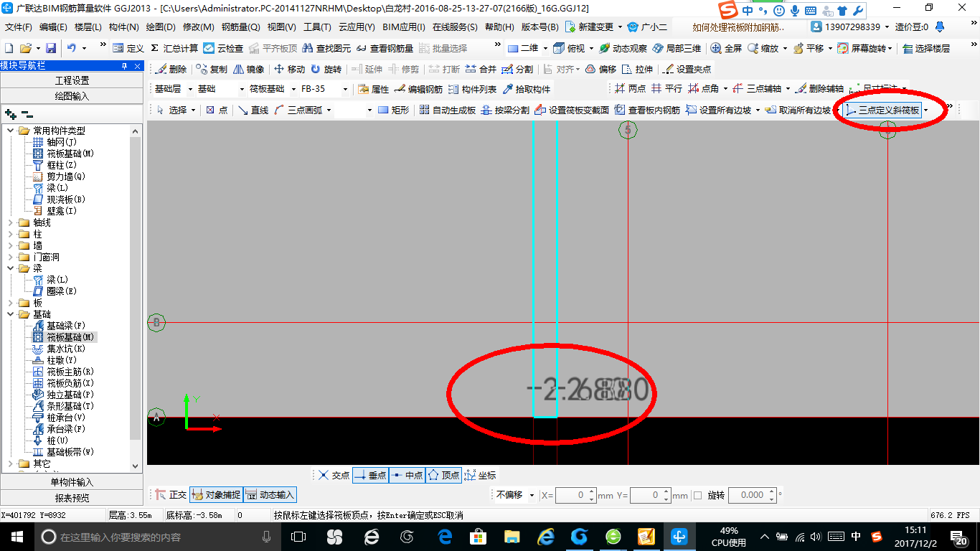
Task: Click 拾取构件 pick component tool
Action: point(527,89)
